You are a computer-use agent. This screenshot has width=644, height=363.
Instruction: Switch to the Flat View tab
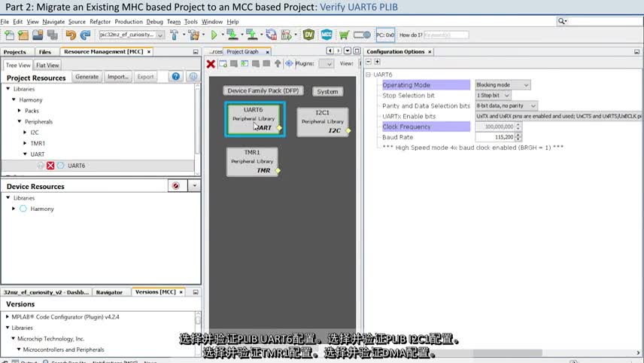47,66
